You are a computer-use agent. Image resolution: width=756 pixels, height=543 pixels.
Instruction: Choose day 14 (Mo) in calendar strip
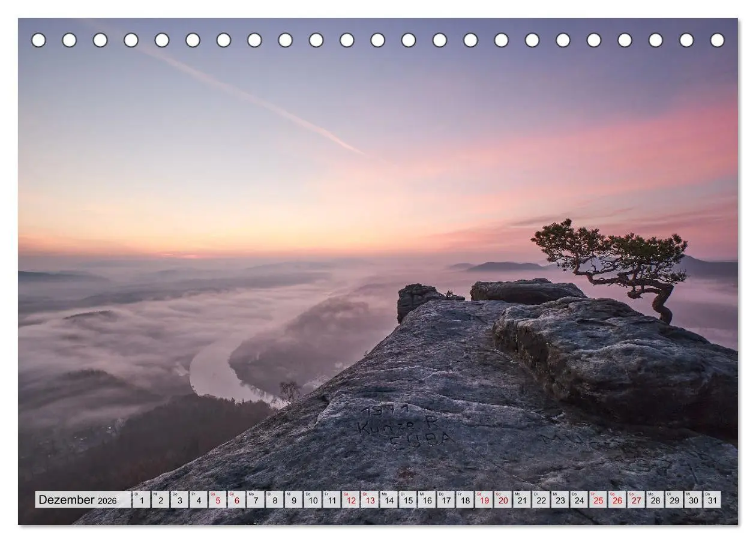pos(388,500)
